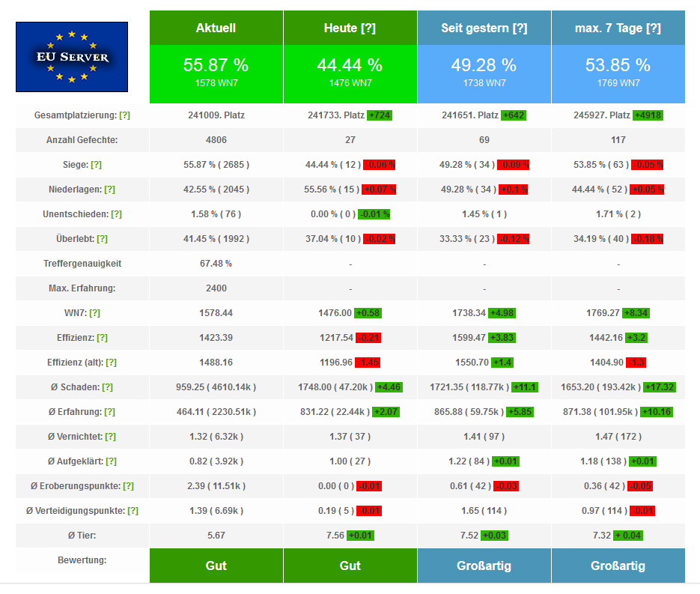Open help [?] next to Ø Aufgeklärt
This screenshot has height=594, width=700.
point(111,461)
